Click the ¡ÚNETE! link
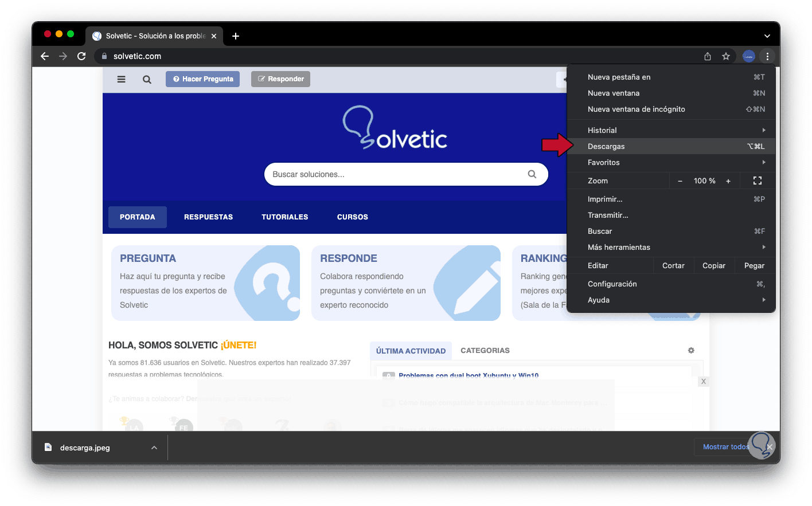The width and height of the screenshot is (812, 506). pyautogui.click(x=239, y=345)
